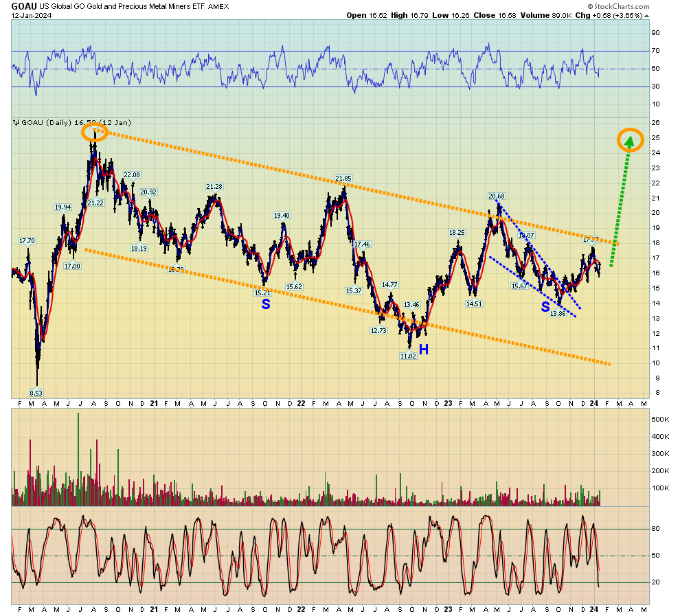The image size is (680, 616).
Task: Click the High 16.79 value
Action: point(409,16)
